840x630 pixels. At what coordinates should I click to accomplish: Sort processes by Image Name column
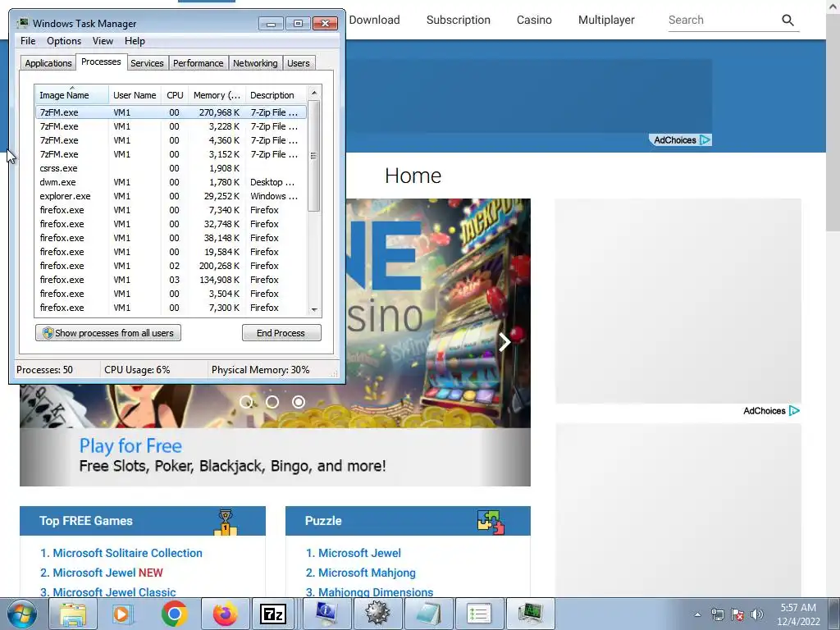[72, 95]
